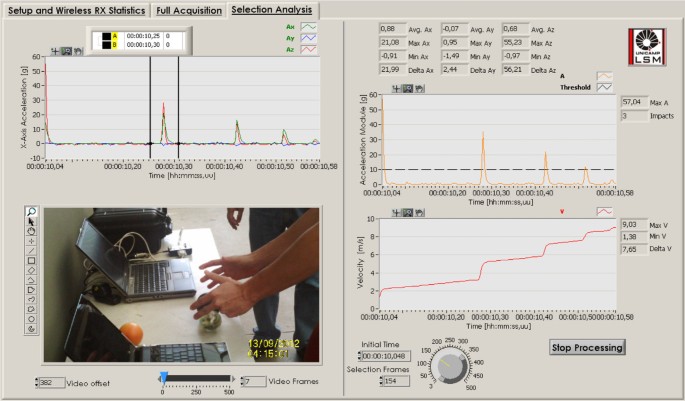The width and height of the screenshot is (685, 401).
Task: Open Az plot legend swatch
Action: pyautogui.click(x=309, y=50)
